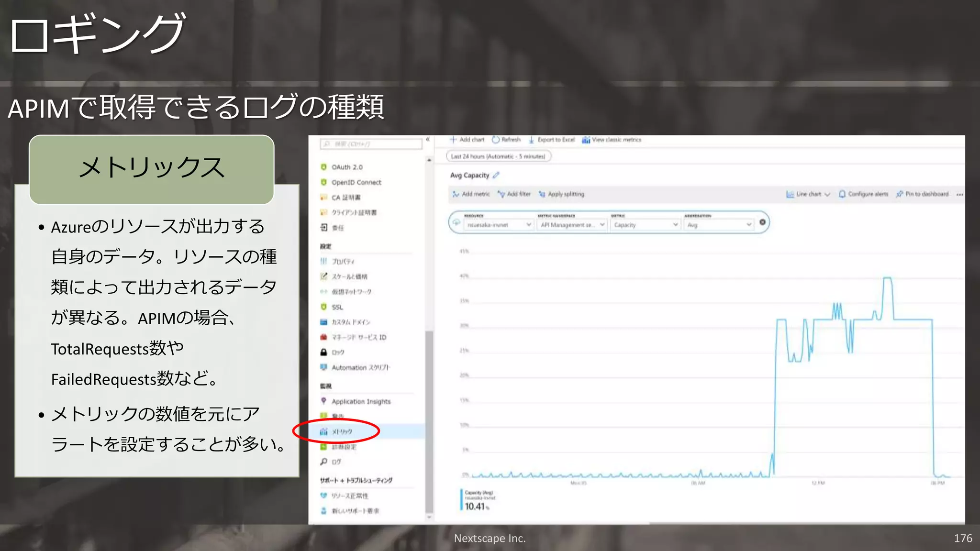Open the Automation スクリプト icon
The height and width of the screenshot is (551, 980).
(x=323, y=367)
